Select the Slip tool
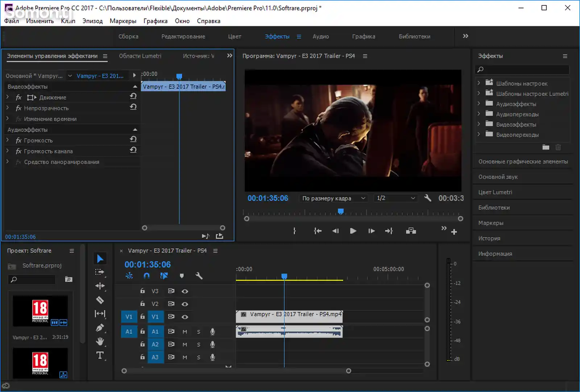Screen dimensions: 580x392 point(100,313)
